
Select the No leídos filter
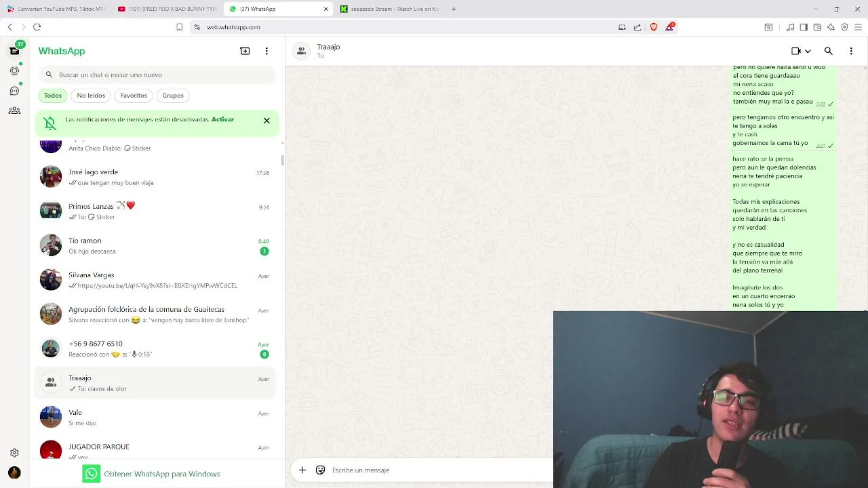point(91,96)
